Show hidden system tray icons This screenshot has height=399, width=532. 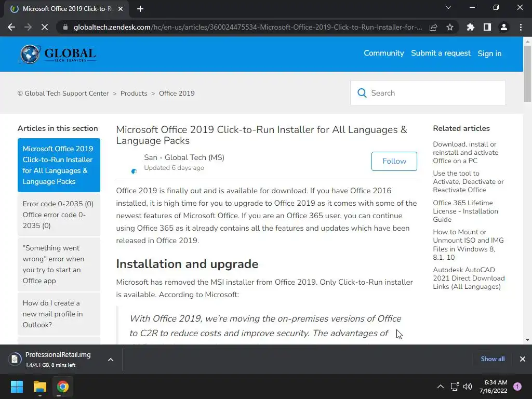pyautogui.click(x=441, y=387)
